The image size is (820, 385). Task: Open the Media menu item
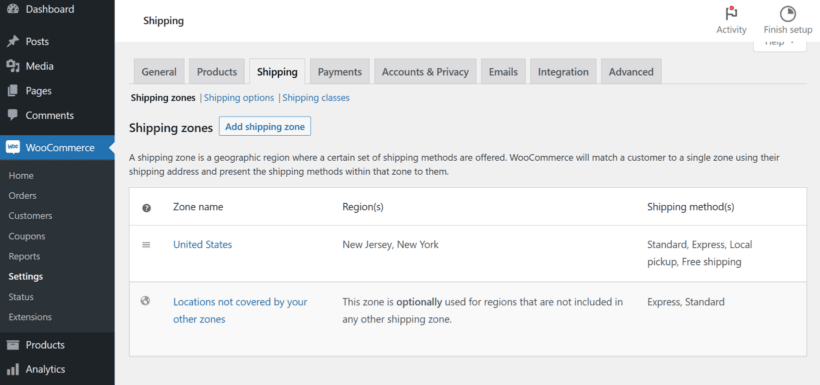coord(57,66)
